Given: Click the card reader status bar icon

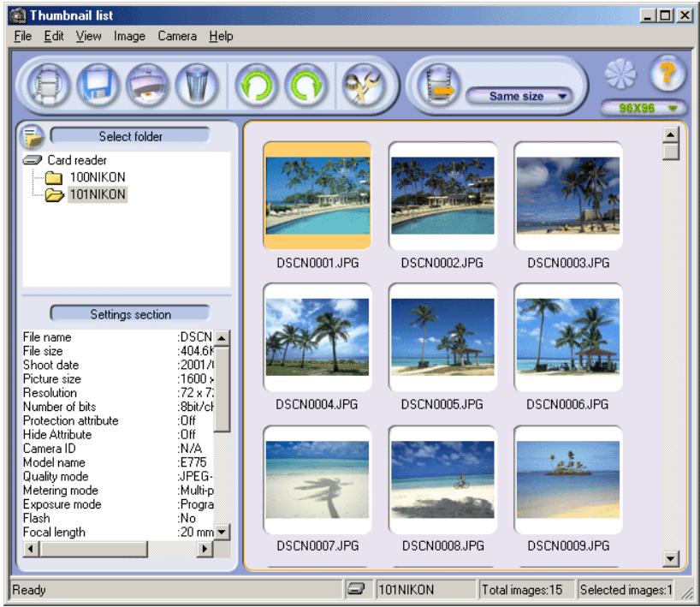Looking at the screenshot, I should [x=356, y=589].
